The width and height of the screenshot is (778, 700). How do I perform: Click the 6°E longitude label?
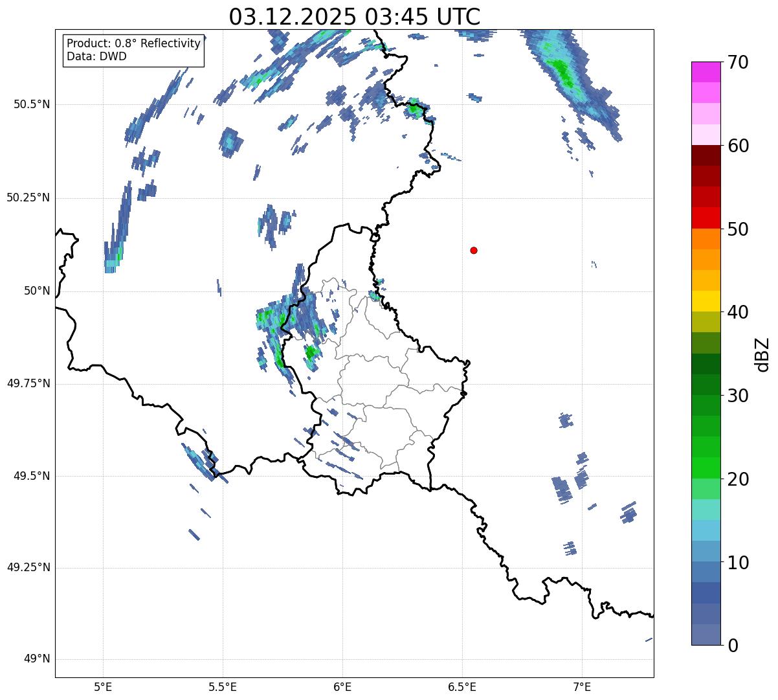click(342, 687)
